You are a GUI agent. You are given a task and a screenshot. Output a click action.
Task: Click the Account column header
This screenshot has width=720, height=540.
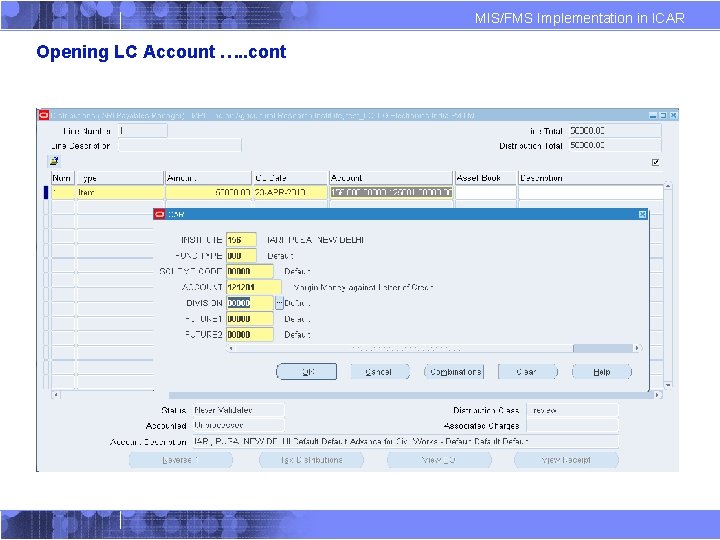tap(391, 178)
